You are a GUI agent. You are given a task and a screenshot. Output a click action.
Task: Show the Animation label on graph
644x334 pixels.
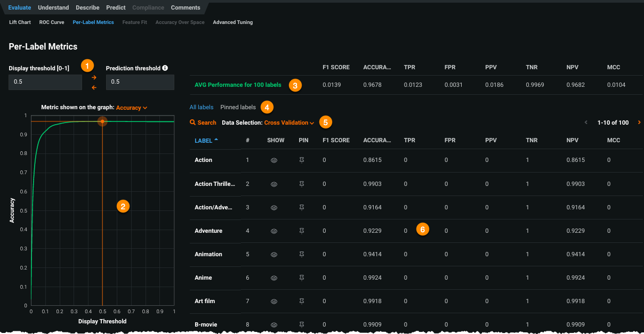click(x=274, y=255)
